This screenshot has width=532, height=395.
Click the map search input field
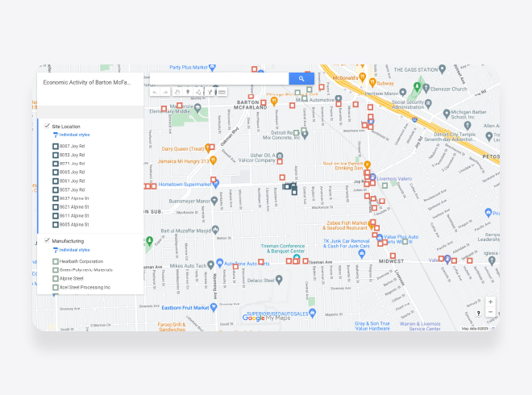(x=219, y=79)
